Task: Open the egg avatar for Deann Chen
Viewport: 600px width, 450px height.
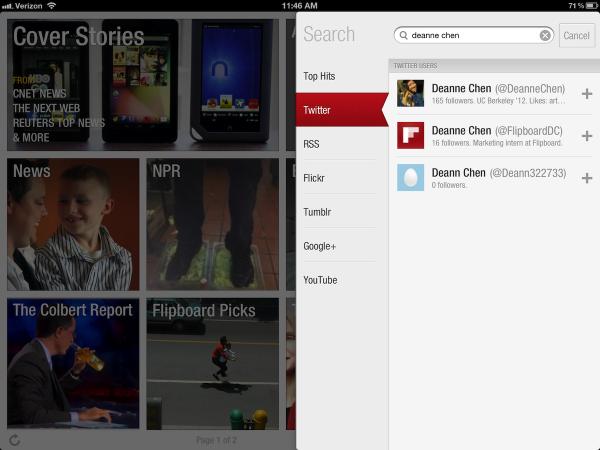Action: [x=411, y=177]
